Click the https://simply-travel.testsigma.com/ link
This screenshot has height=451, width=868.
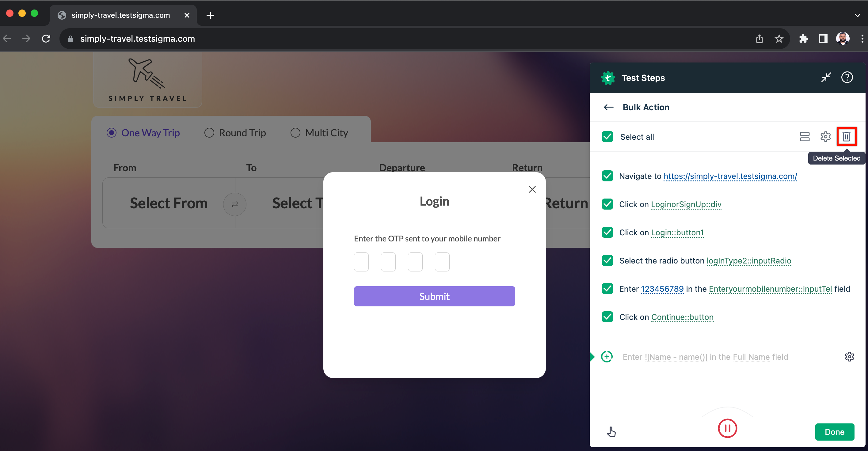[x=730, y=176]
